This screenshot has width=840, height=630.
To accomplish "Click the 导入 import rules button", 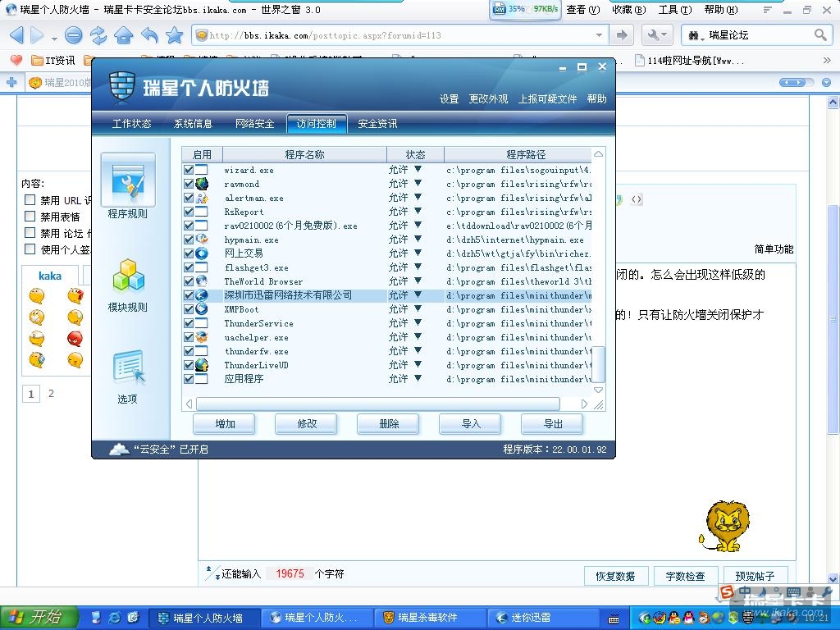I will click(470, 424).
